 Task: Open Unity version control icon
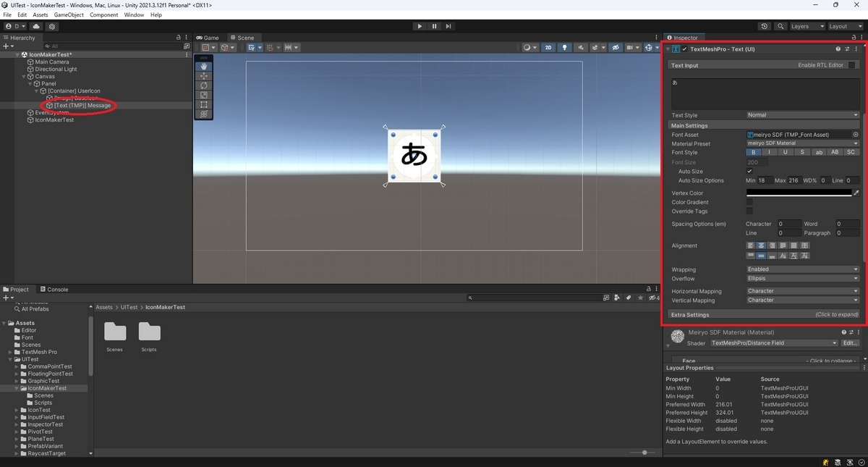pos(52,26)
